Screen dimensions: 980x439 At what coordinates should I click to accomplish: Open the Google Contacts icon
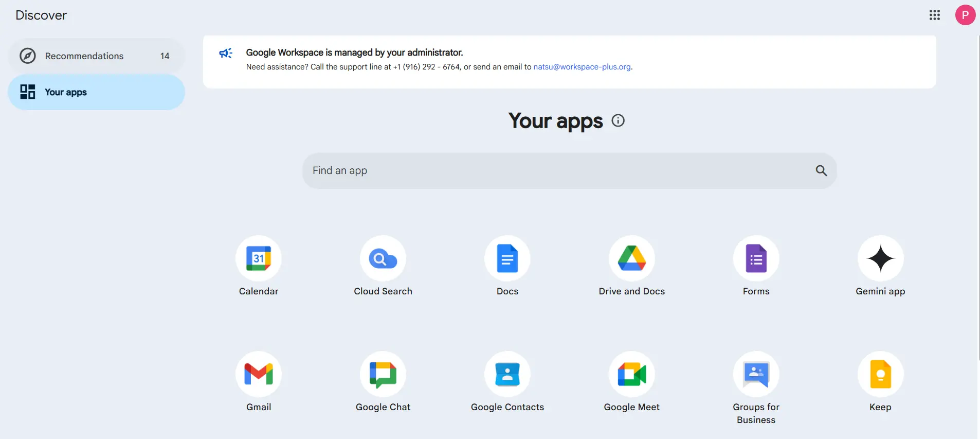pyautogui.click(x=507, y=374)
